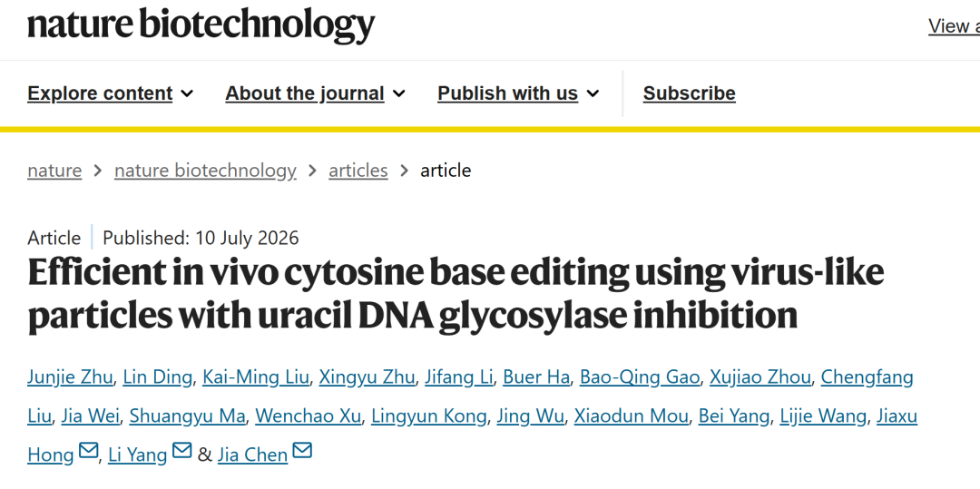
Task: Click the View a link in the header
Action: 954,26
